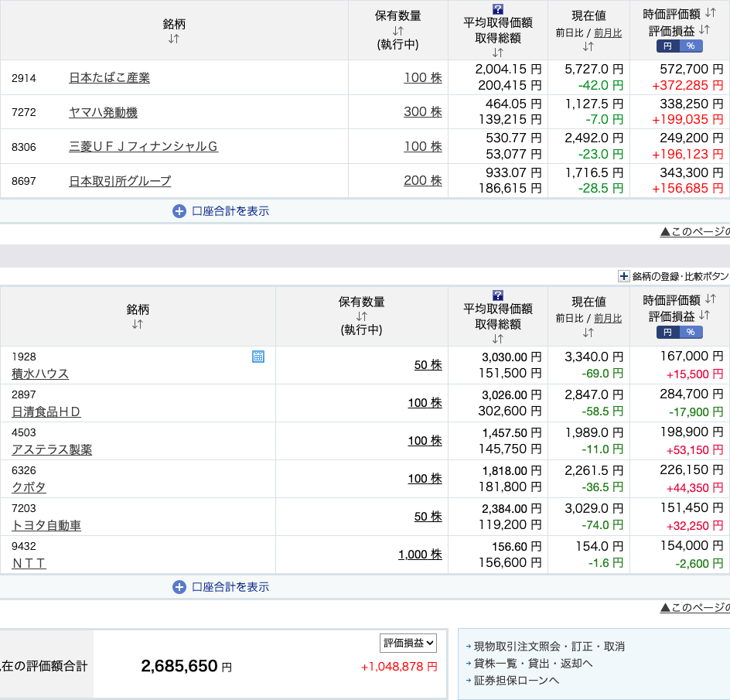
Task: Click the plus icon next to 銘柄の登録・比較ボタン
Action: pyautogui.click(x=624, y=276)
